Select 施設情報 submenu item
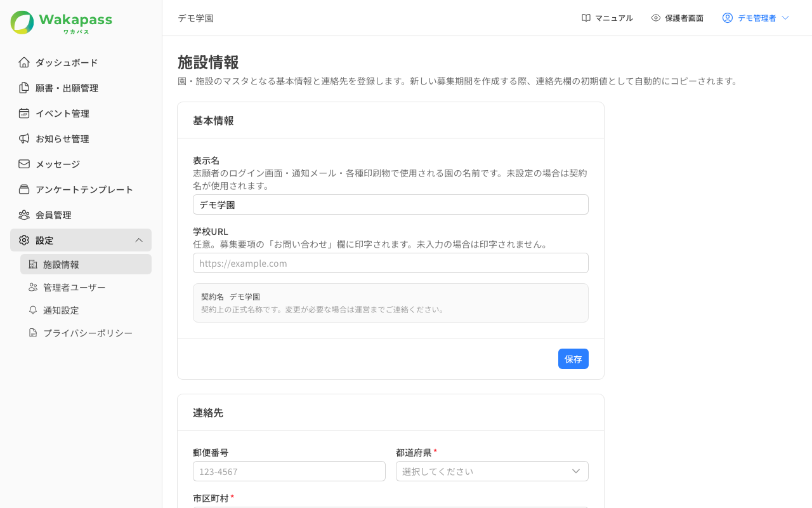The height and width of the screenshot is (508, 812). pos(86,264)
